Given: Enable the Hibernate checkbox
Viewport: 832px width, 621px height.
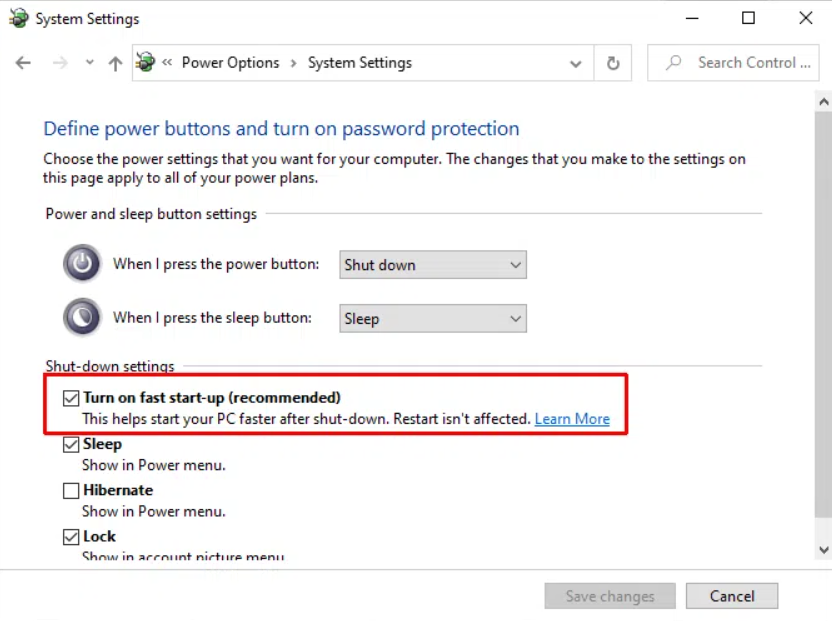Looking at the screenshot, I should [71, 490].
